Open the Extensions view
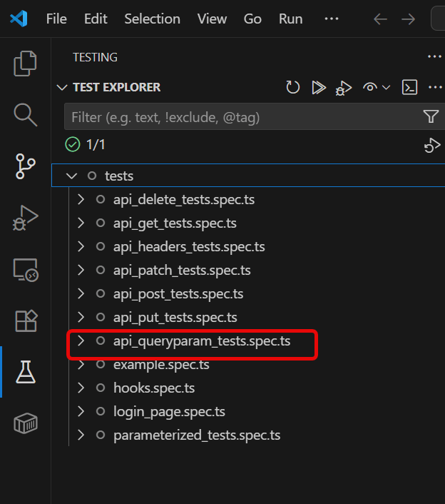The width and height of the screenshot is (445, 504). (x=25, y=321)
